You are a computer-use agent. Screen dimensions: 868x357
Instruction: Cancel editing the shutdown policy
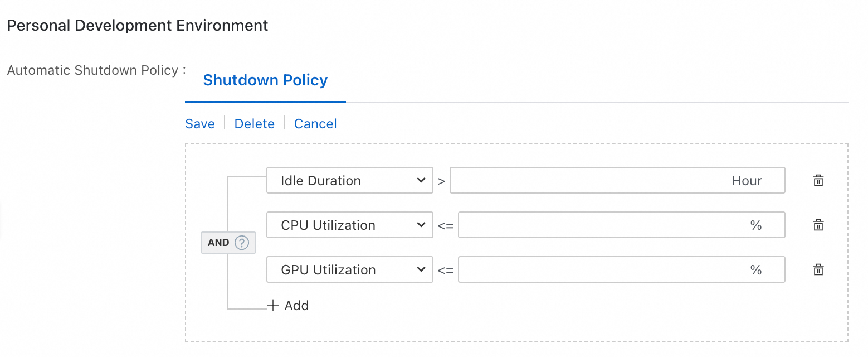click(x=315, y=124)
